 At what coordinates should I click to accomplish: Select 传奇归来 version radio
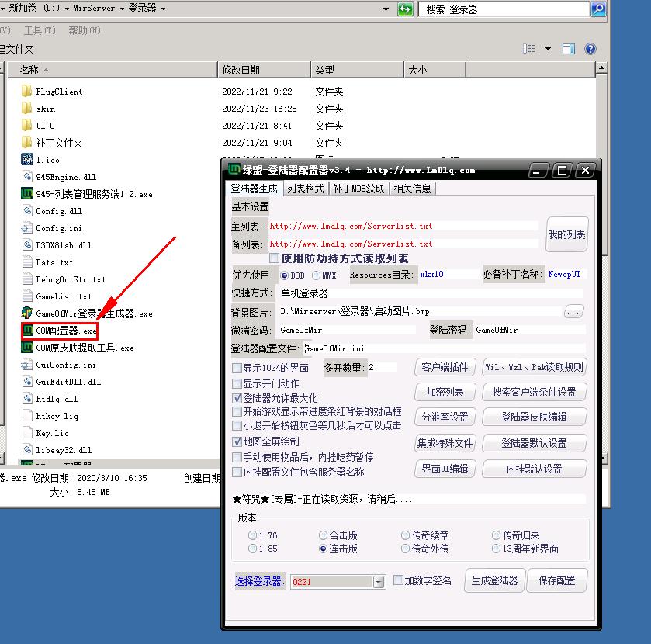(x=496, y=535)
